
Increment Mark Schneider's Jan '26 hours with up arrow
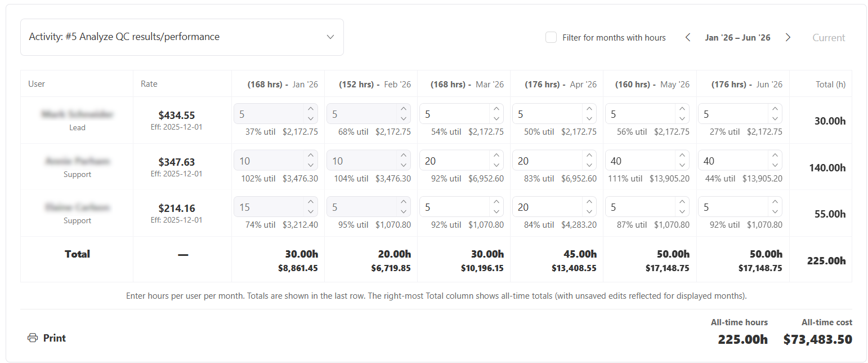coord(311,110)
